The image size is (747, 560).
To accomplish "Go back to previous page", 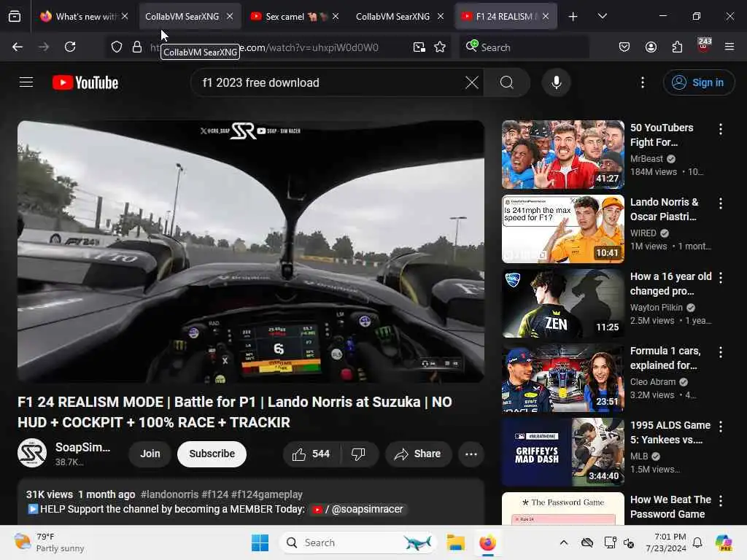I will point(18,47).
